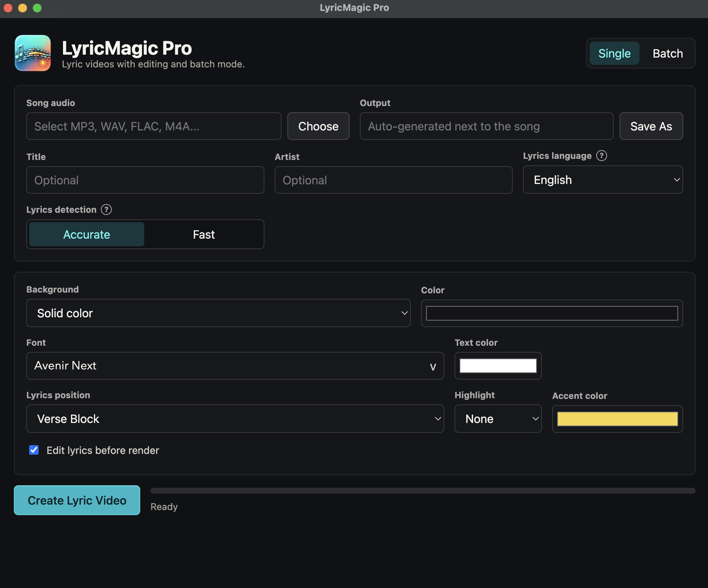Screen dimensions: 708x588
Task: Open the Lyrics language dropdown
Action: click(x=603, y=180)
